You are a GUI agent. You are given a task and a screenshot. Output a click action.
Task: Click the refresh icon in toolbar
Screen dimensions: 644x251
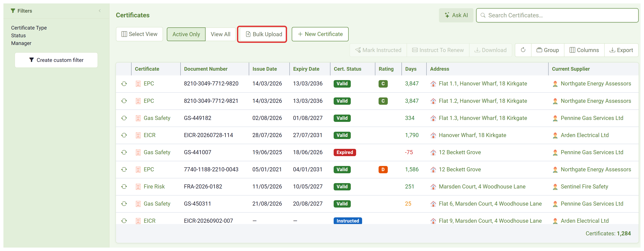click(523, 50)
